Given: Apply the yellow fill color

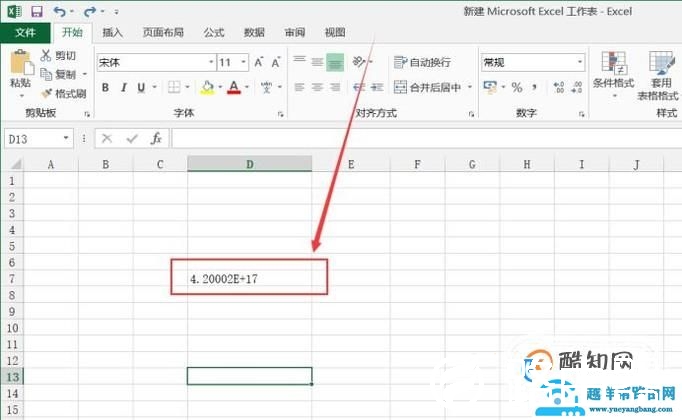Looking at the screenshot, I should pos(207,87).
